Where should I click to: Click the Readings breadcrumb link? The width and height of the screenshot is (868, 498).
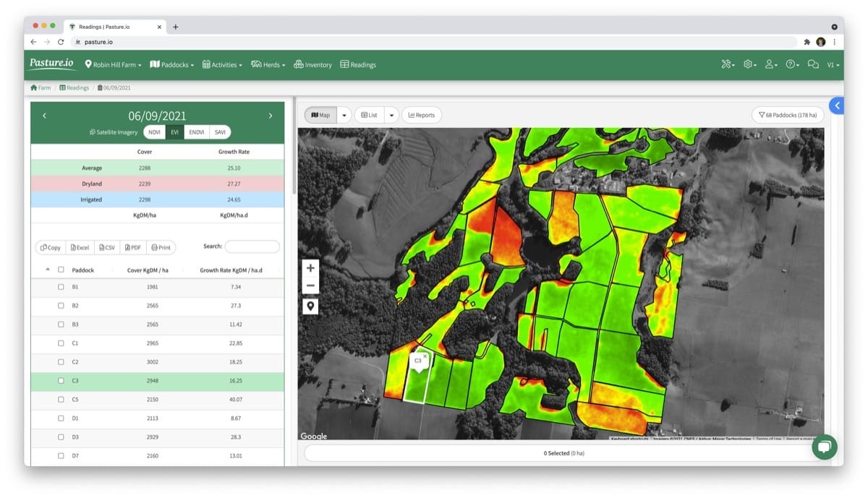pos(75,87)
